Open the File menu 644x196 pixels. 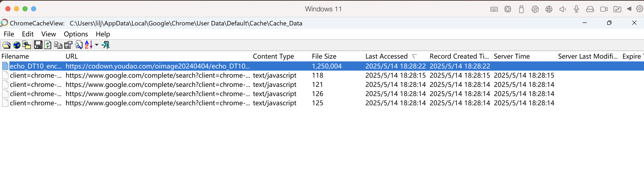(x=9, y=34)
